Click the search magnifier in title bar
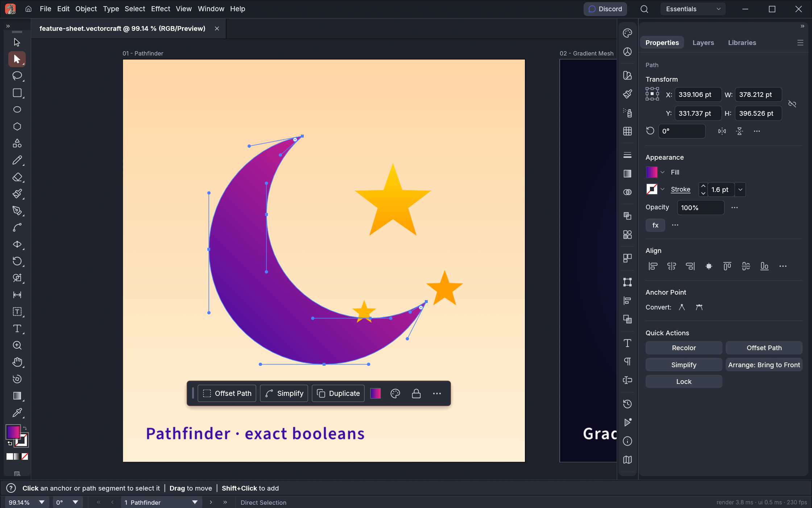This screenshot has width=812, height=508. pyautogui.click(x=644, y=9)
